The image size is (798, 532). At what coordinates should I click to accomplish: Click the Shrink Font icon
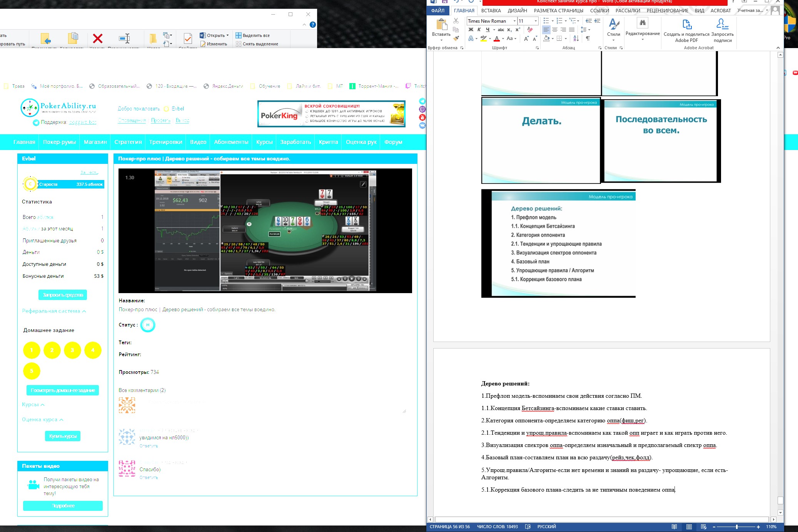point(535,38)
